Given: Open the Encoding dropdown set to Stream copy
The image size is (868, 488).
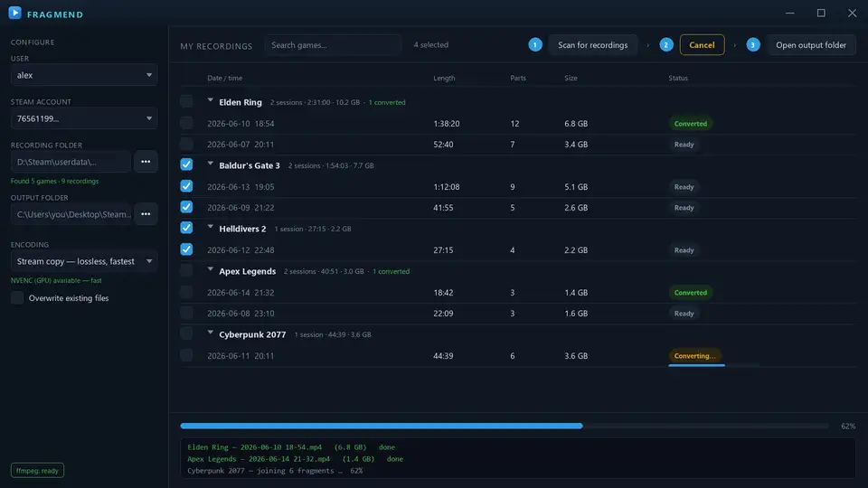Looking at the screenshot, I should tap(84, 261).
